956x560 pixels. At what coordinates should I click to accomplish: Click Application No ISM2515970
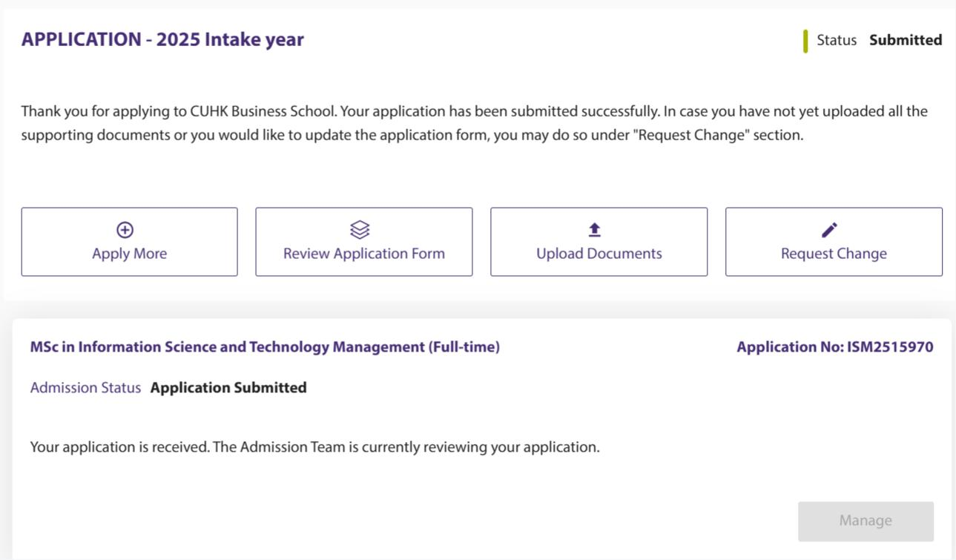[834, 347]
